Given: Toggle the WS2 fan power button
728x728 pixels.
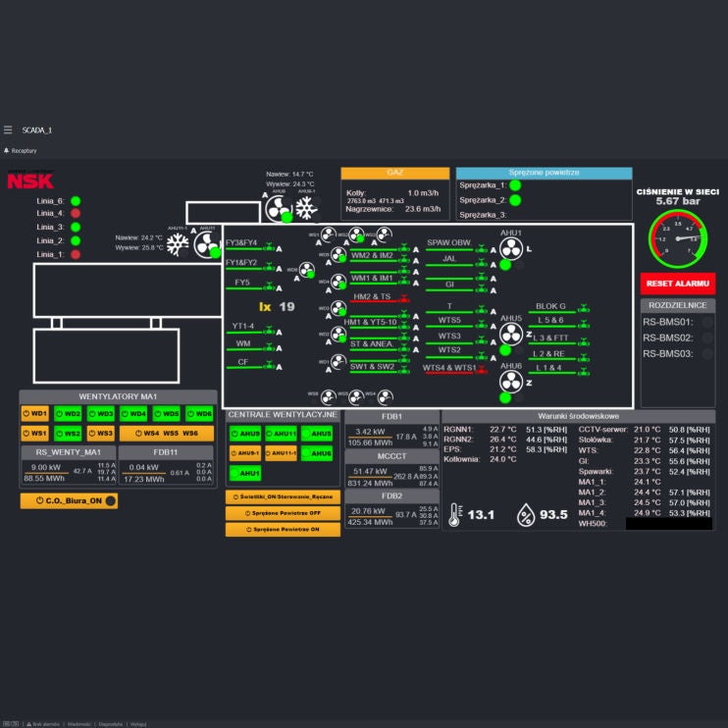Looking at the screenshot, I should tap(68, 433).
